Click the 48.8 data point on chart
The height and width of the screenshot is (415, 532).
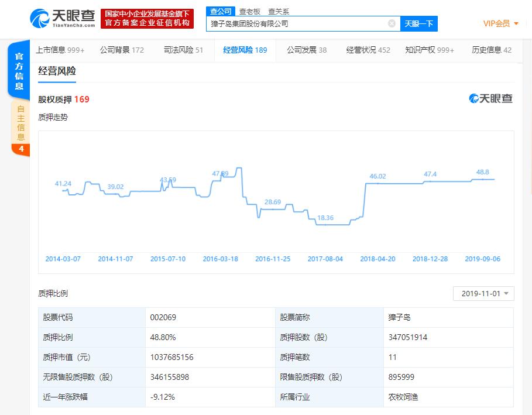(x=482, y=179)
